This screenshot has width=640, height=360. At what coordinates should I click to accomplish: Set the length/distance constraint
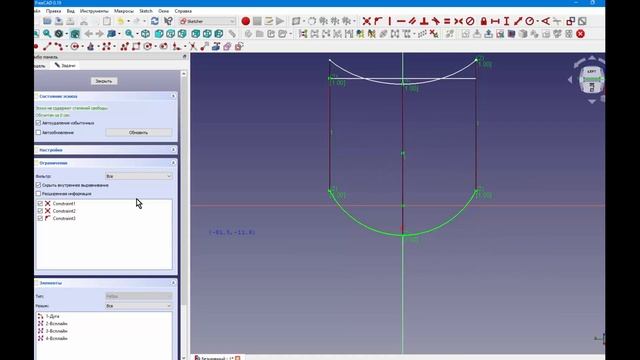coord(518,21)
